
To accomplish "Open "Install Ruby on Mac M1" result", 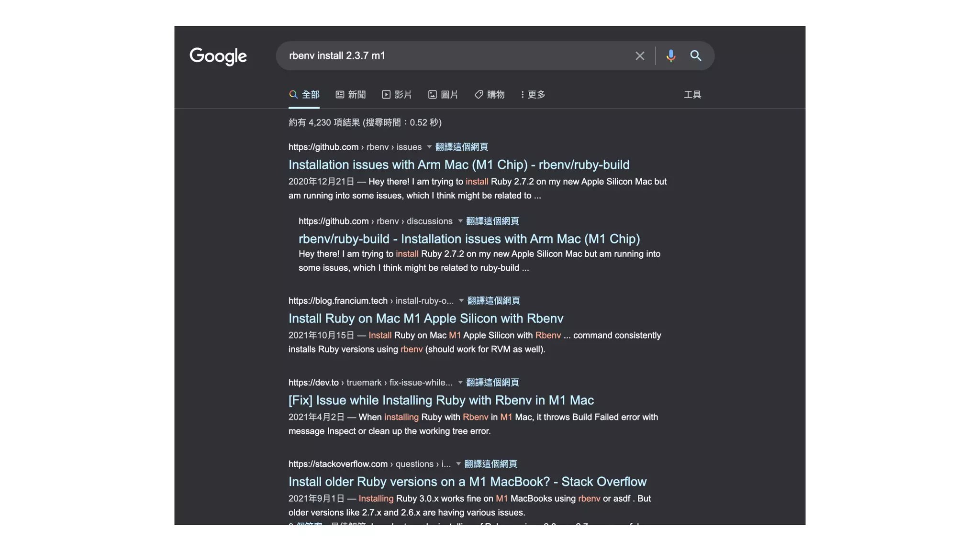I will (425, 318).
